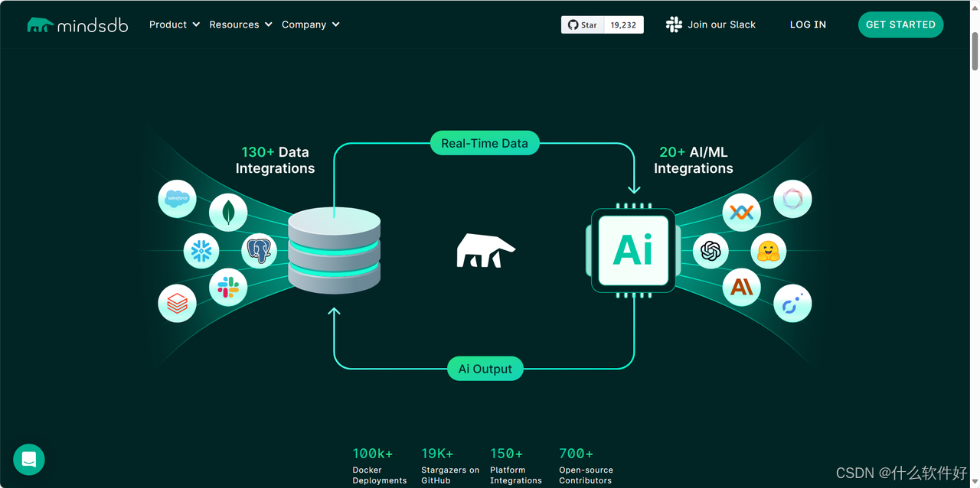The width and height of the screenshot is (980, 488).
Task: Click the Real-Time Data label
Action: (485, 143)
